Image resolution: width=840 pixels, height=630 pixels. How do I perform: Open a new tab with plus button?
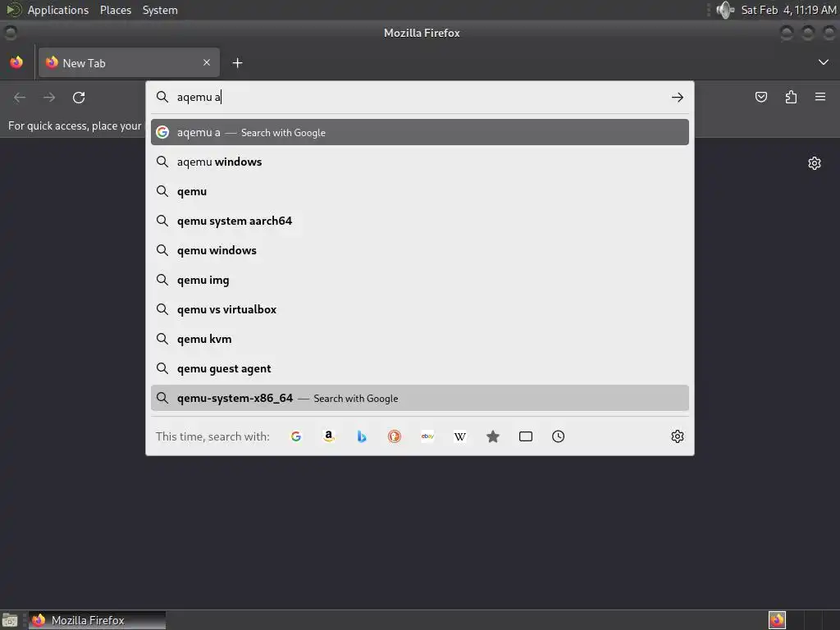tap(237, 63)
